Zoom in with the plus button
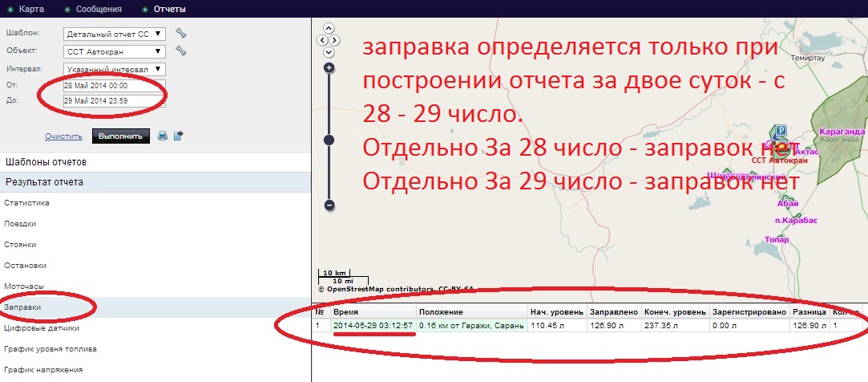 pyautogui.click(x=329, y=68)
